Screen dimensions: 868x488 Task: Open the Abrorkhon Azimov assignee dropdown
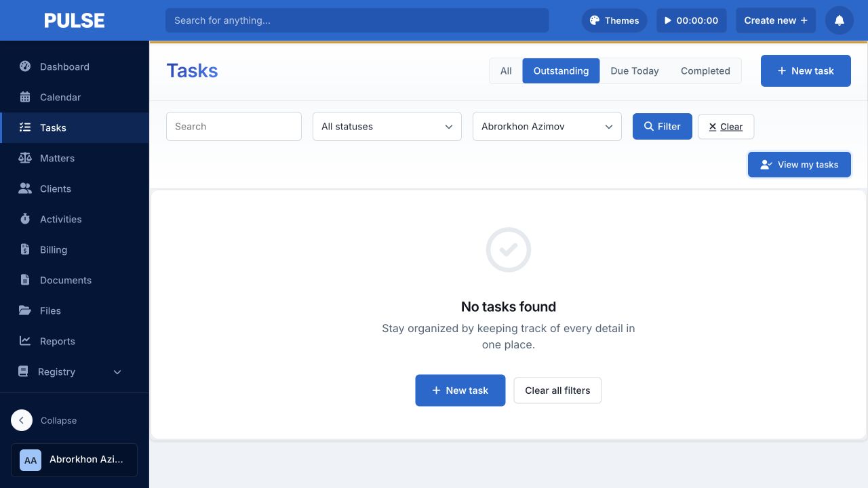547,127
